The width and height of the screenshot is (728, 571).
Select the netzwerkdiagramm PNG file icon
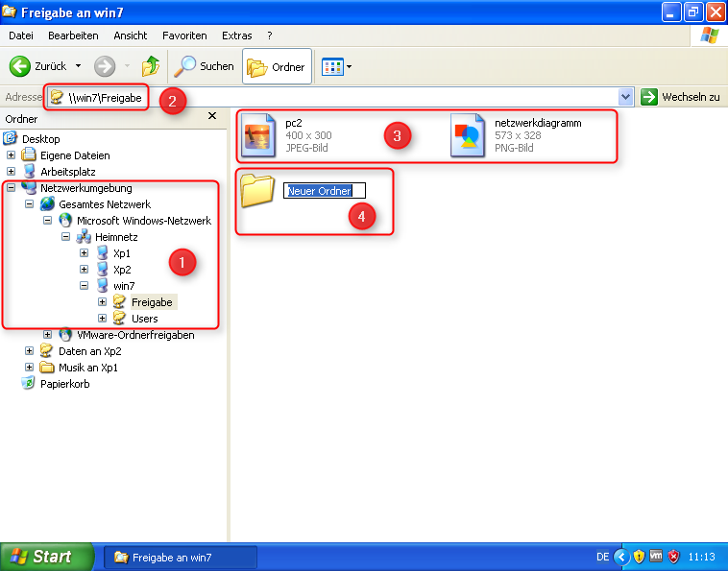click(467, 135)
